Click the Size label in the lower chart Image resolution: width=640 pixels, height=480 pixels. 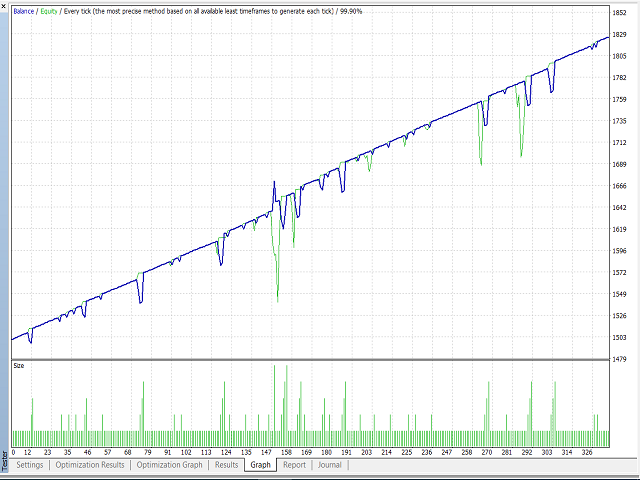coord(19,366)
